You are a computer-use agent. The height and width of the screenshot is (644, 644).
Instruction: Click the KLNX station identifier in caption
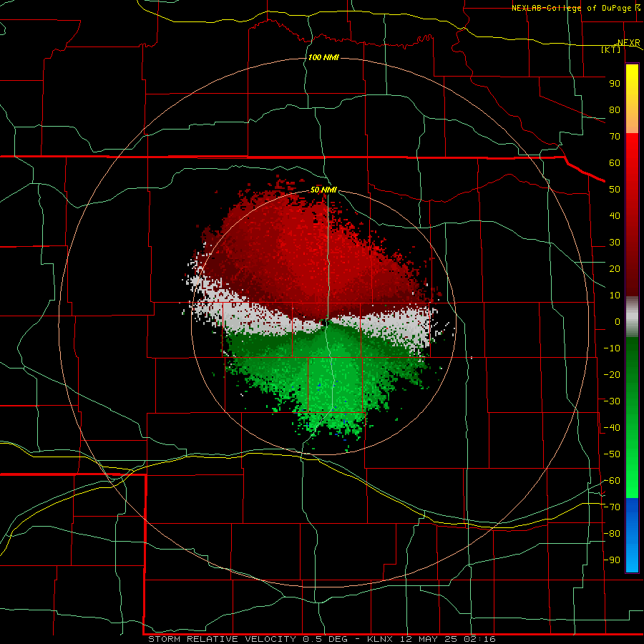click(x=380, y=639)
